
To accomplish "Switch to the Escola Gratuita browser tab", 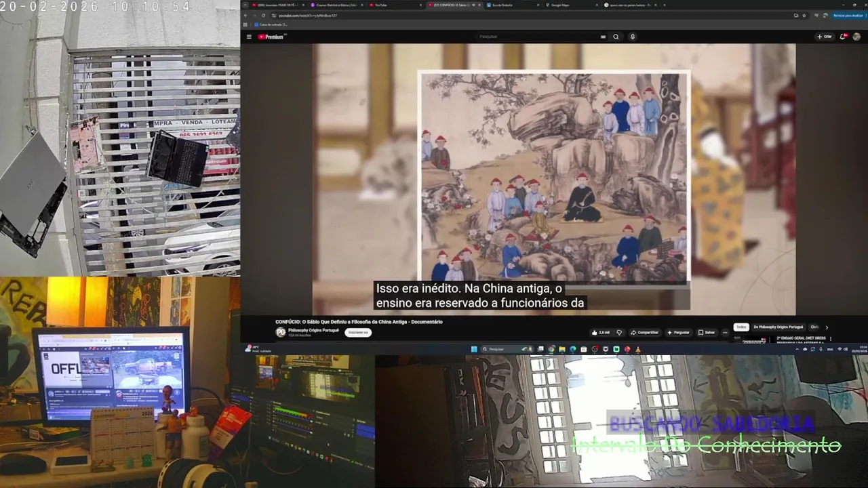I will [x=511, y=5].
